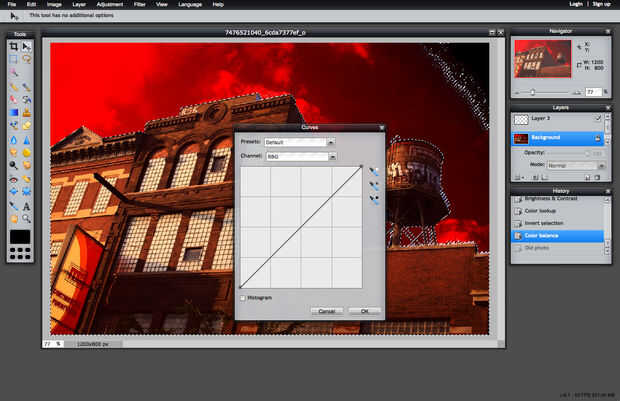620x401 pixels.
Task: Select the Brush tool
Action: [x=26, y=87]
